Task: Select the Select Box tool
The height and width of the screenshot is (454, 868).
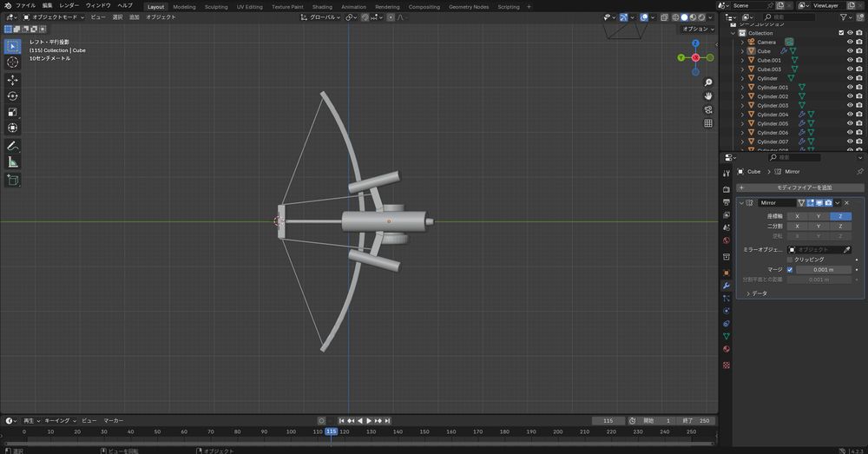Action: click(13, 47)
